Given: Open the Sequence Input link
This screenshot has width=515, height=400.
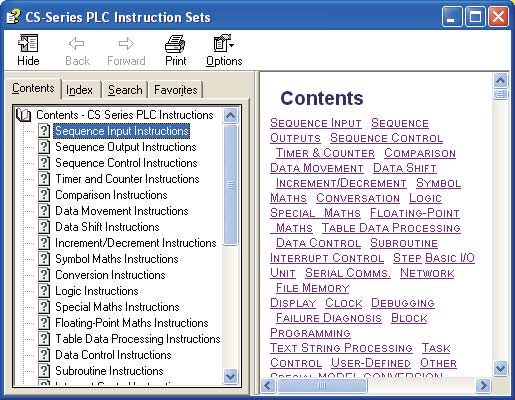Looking at the screenshot, I should click(316, 123).
